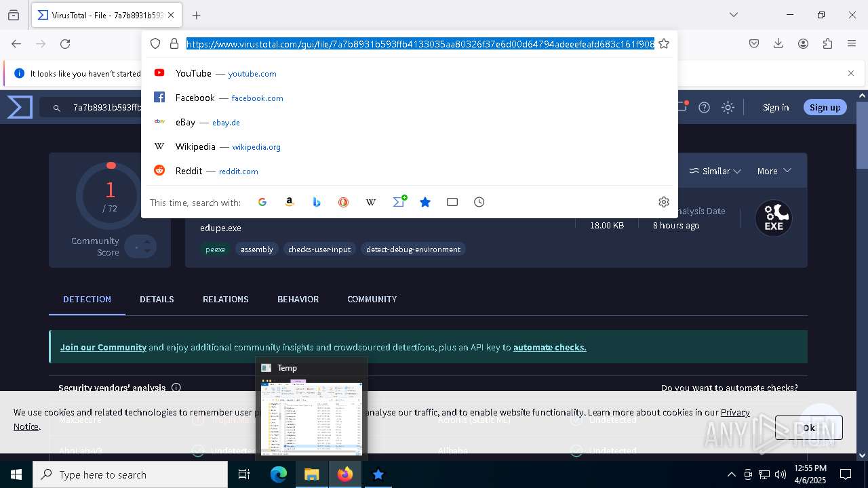Select YouTube suggestion
The height and width of the screenshot is (488, 868).
[x=410, y=73]
